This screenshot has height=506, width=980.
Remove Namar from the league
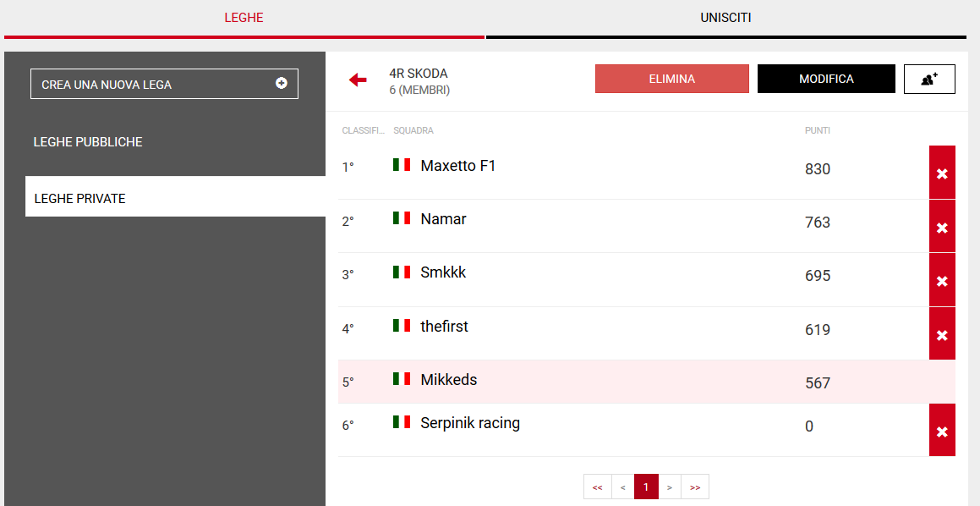point(942,227)
